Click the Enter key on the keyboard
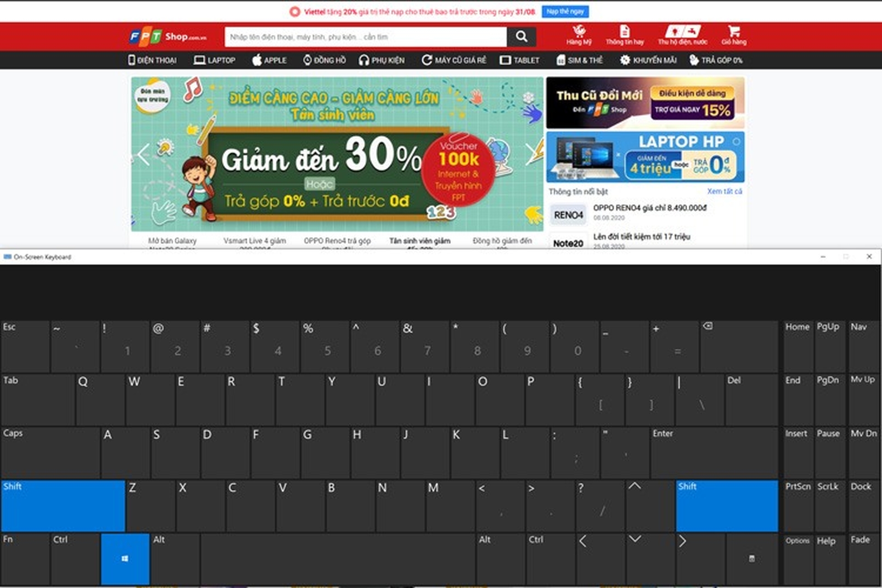This screenshot has width=882, height=588. (x=714, y=452)
